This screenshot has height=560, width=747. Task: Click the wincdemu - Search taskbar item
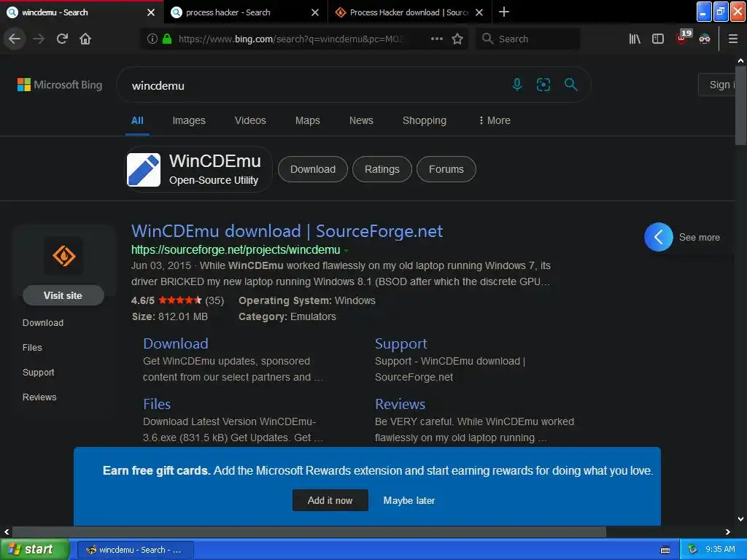(135, 550)
